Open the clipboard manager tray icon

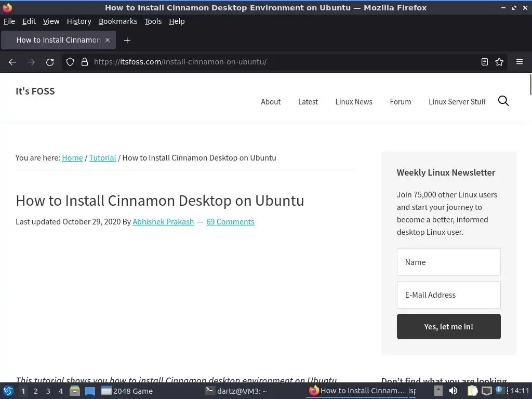472,391
